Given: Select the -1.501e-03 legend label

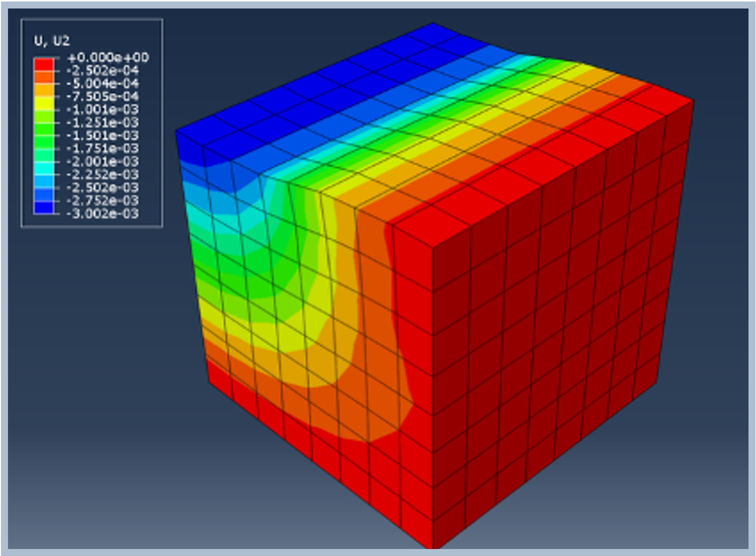Looking at the screenshot, I should 102,135.
